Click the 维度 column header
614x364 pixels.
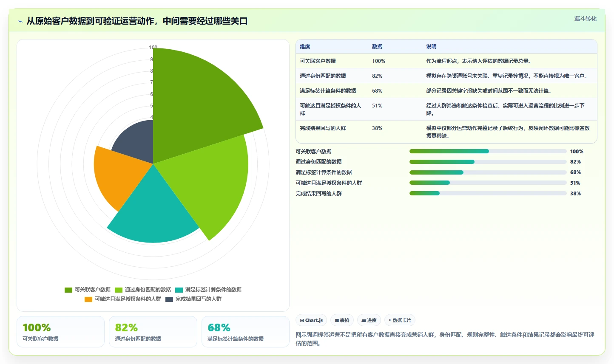pyautogui.click(x=305, y=47)
